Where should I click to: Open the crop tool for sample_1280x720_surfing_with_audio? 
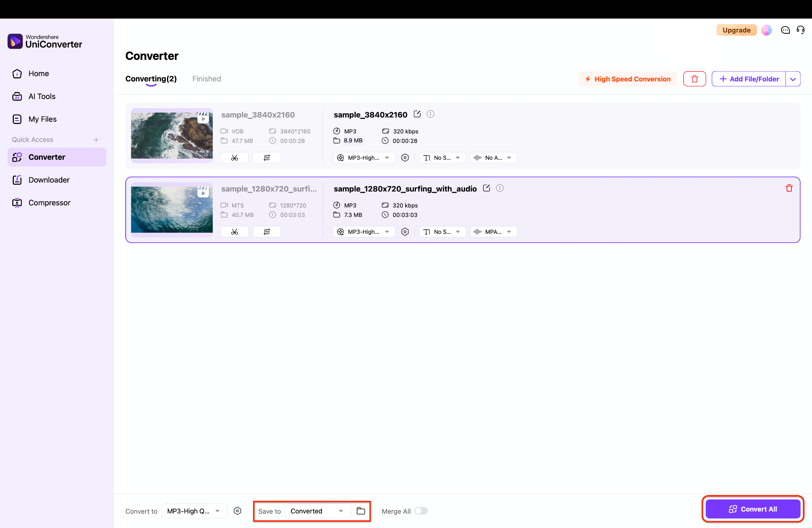267,231
